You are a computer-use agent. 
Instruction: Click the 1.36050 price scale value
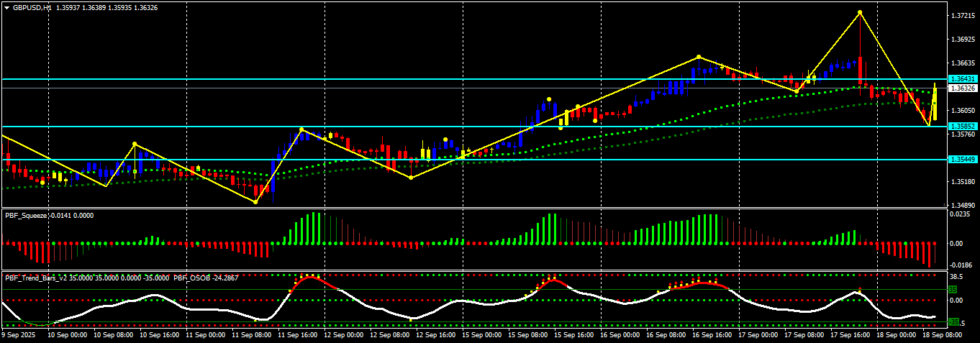(963, 110)
